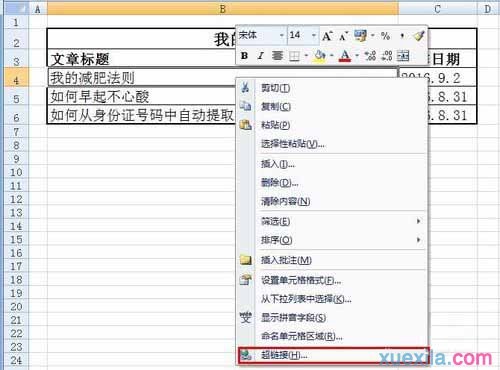This screenshot has height=370, width=500.
Task: Select 插入批注(M) to add comment
Action: pos(332,260)
